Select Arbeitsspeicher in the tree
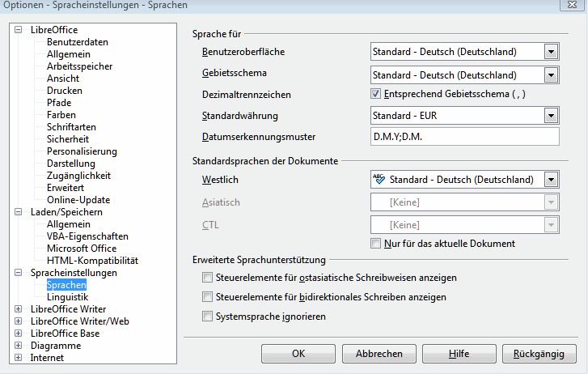588x374 pixels. tap(79, 66)
